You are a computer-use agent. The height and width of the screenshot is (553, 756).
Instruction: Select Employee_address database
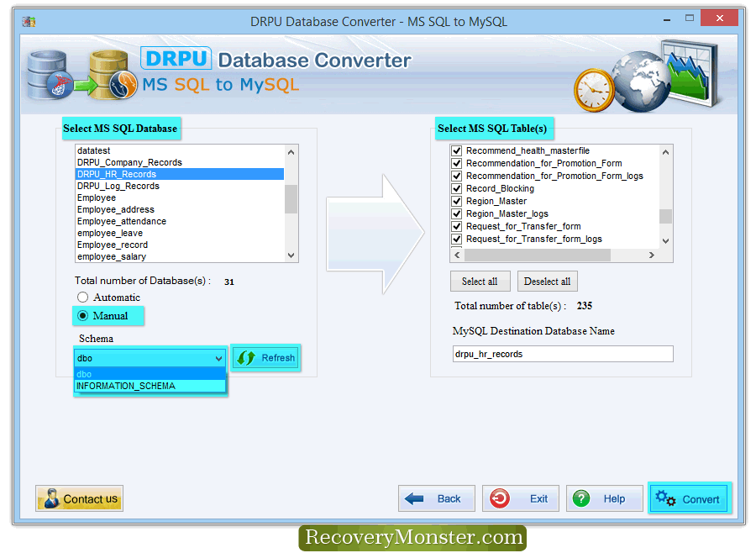(x=180, y=209)
